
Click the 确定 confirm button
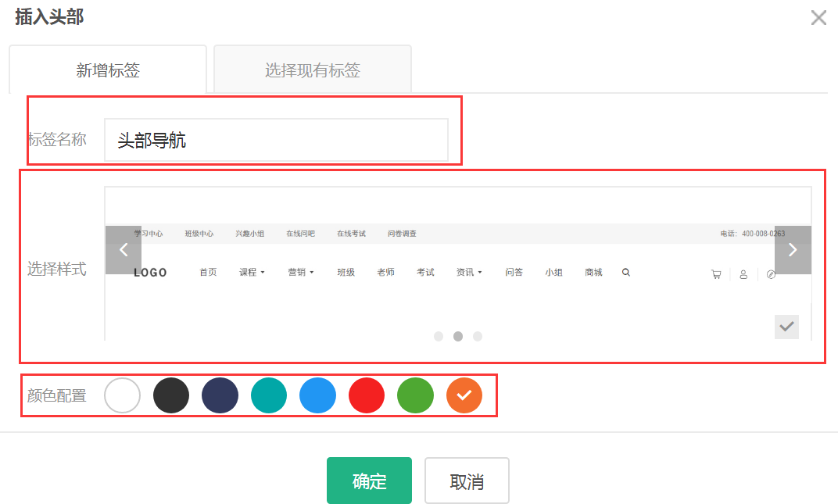[369, 481]
